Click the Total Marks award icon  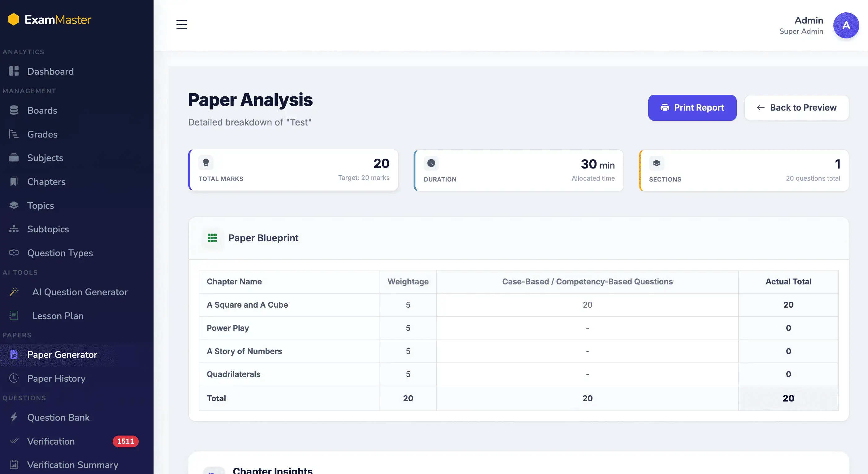[206, 163]
